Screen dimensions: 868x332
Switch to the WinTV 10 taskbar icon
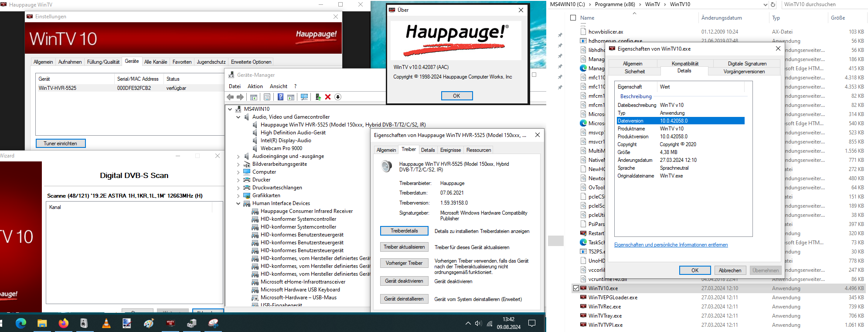tap(170, 323)
